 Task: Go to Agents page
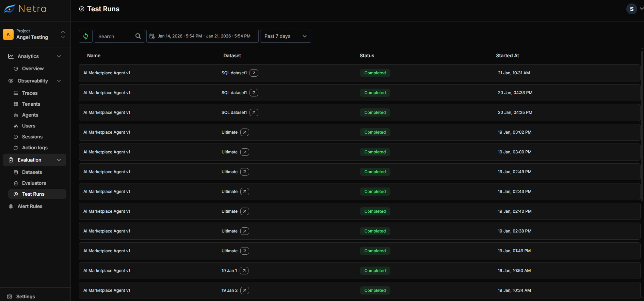point(30,115)
